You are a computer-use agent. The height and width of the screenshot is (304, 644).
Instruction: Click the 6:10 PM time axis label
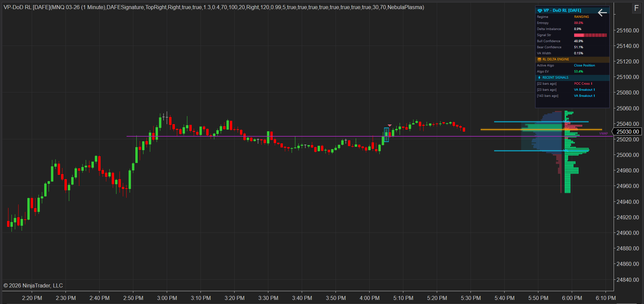coord(606,298)
